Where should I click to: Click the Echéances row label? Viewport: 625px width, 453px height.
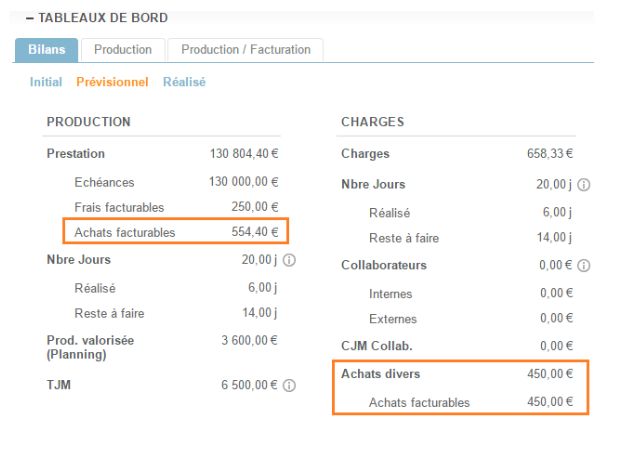click(104, 182)
